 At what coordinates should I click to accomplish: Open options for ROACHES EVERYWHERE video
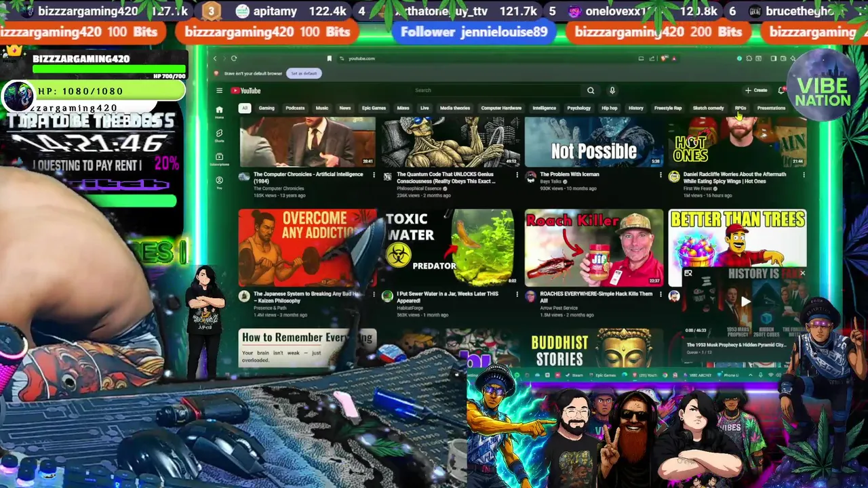(x=660, y=294)
